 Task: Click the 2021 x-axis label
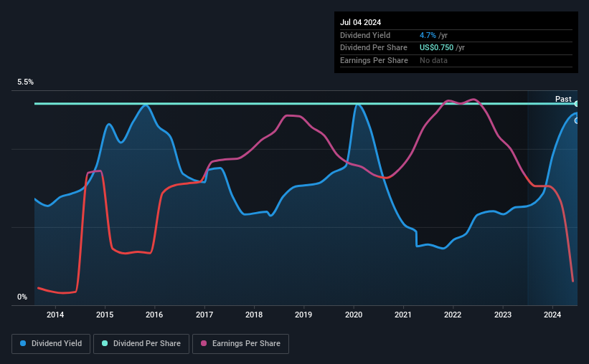tap(403, 315)
